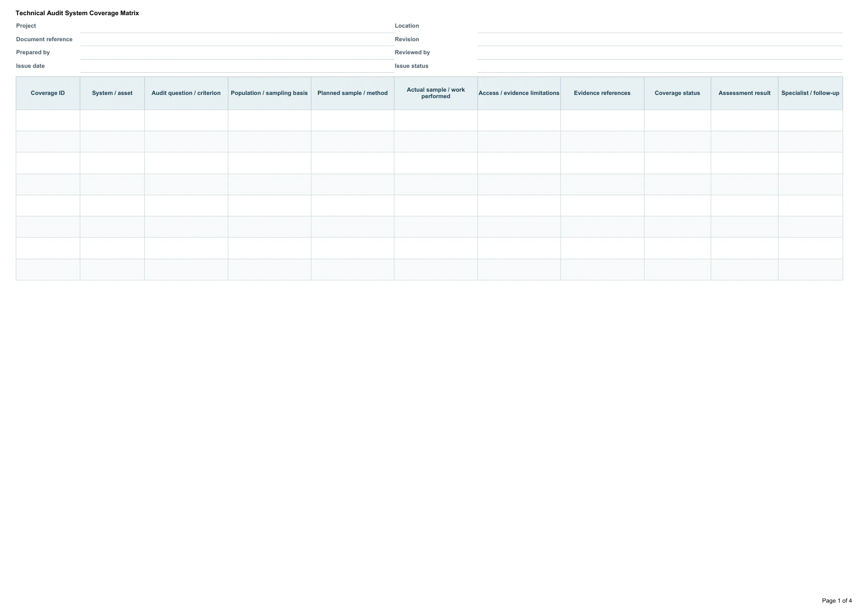Select the 'Evidence references' column header

(602, 93)
